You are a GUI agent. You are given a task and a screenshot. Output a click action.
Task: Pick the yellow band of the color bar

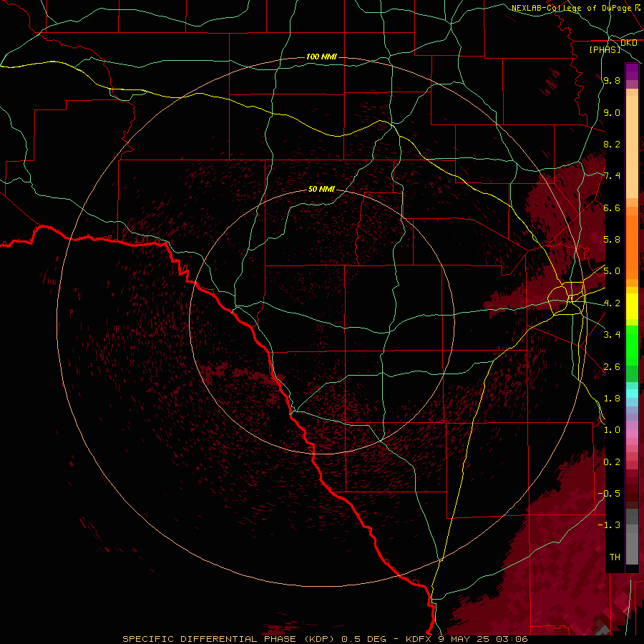[x=632, y=306]
